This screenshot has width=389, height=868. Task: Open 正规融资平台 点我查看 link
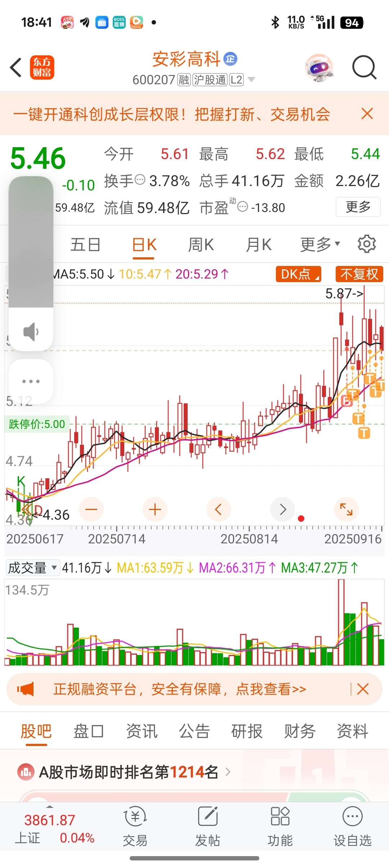(180, 689)
